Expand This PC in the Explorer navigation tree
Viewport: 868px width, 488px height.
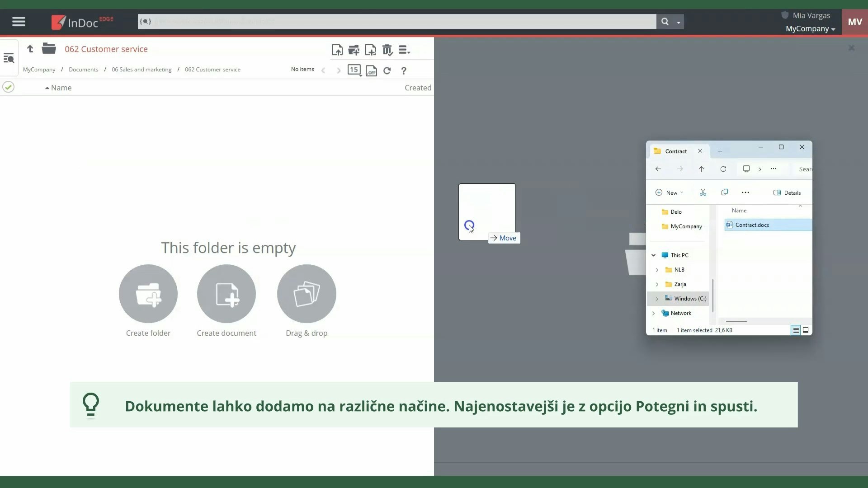pos(654,255)
